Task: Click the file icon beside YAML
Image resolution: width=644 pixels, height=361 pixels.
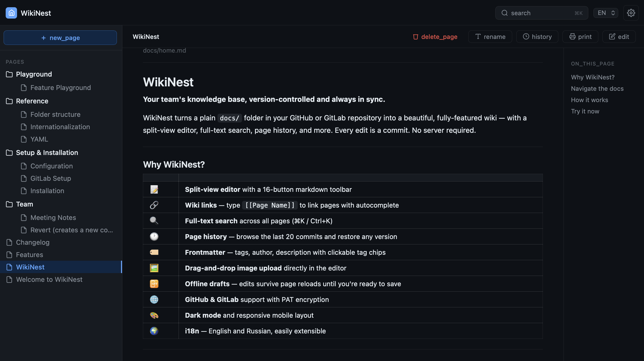Action: pos(24,139)
